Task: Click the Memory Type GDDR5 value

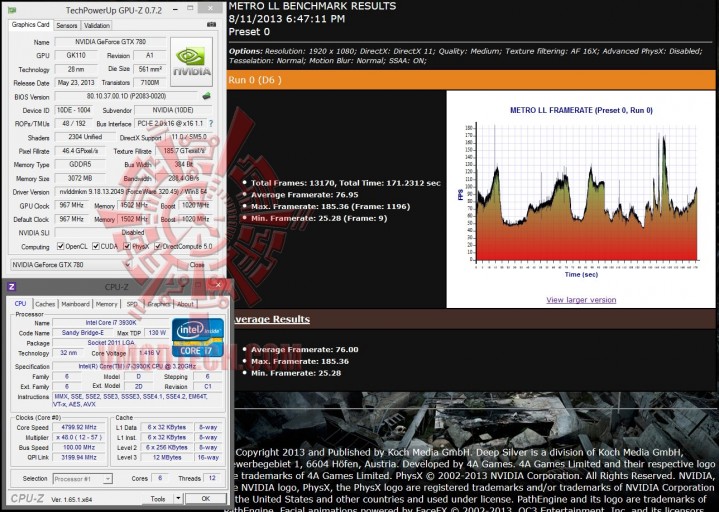Action: click(80, 165)
